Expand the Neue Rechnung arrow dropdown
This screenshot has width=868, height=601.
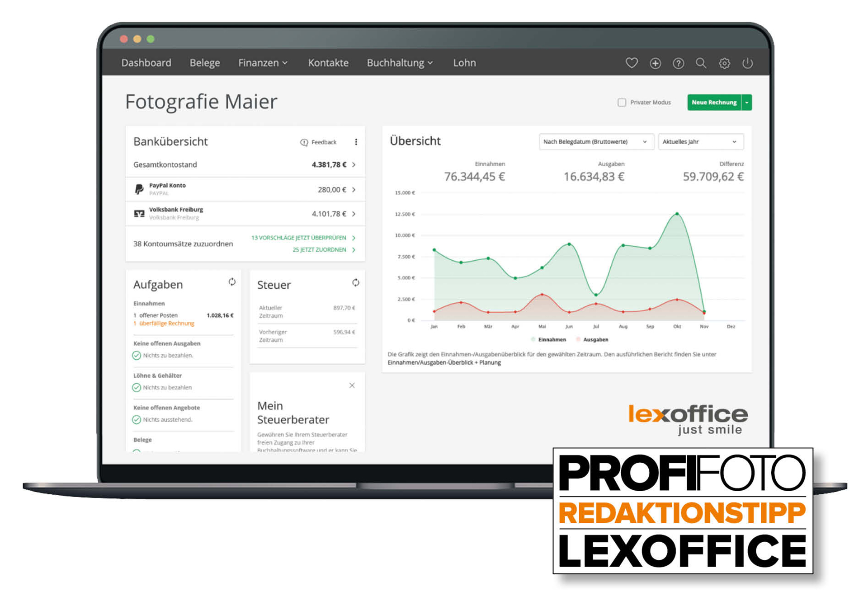tap(747, 103)
